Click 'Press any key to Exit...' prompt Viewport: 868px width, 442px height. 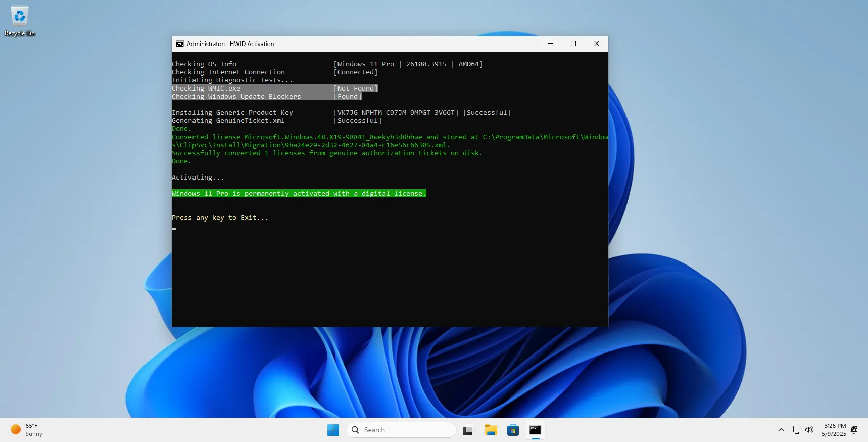220,218
